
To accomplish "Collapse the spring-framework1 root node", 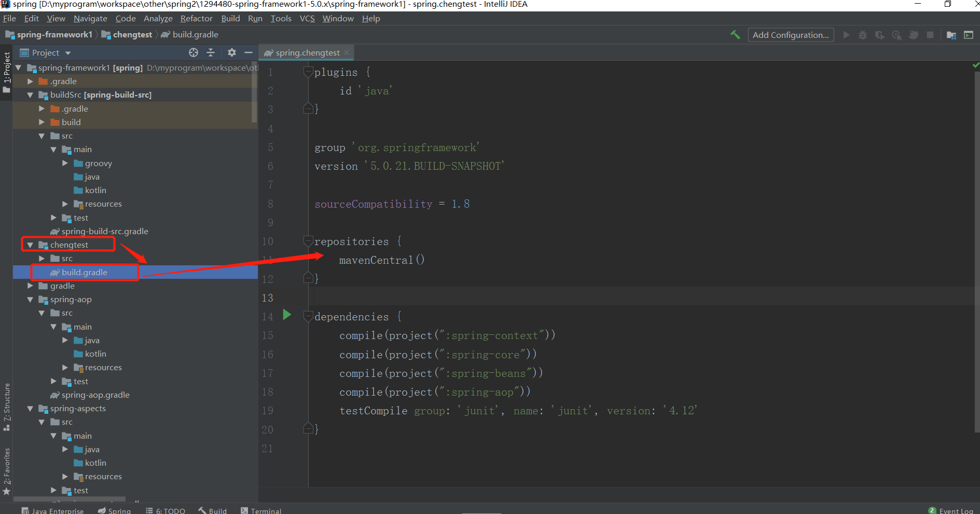I will click(19, 67).
